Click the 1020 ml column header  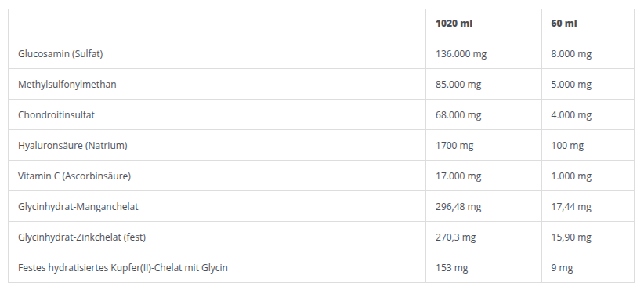coord(454,24)
